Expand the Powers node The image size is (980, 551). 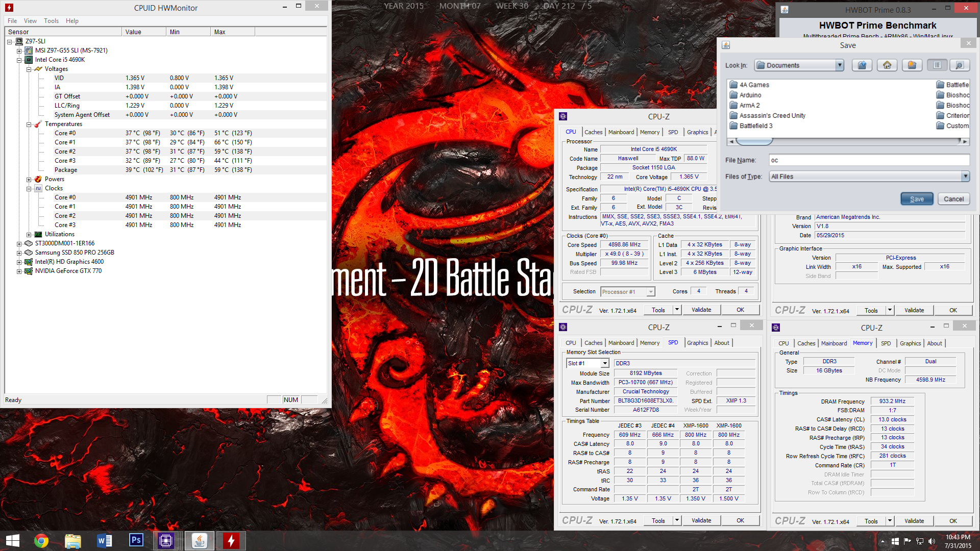pyautogui.click(x=29, y=179)
